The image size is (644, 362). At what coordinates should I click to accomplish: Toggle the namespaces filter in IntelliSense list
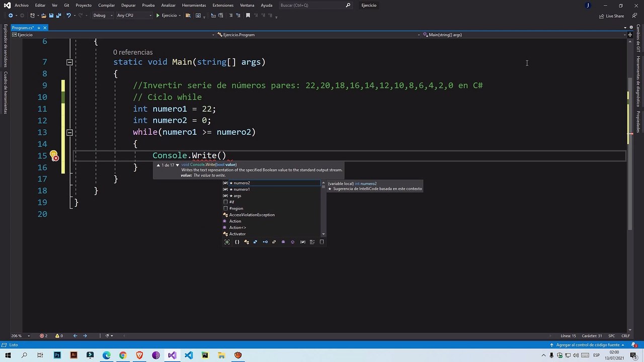pos(237,242)
